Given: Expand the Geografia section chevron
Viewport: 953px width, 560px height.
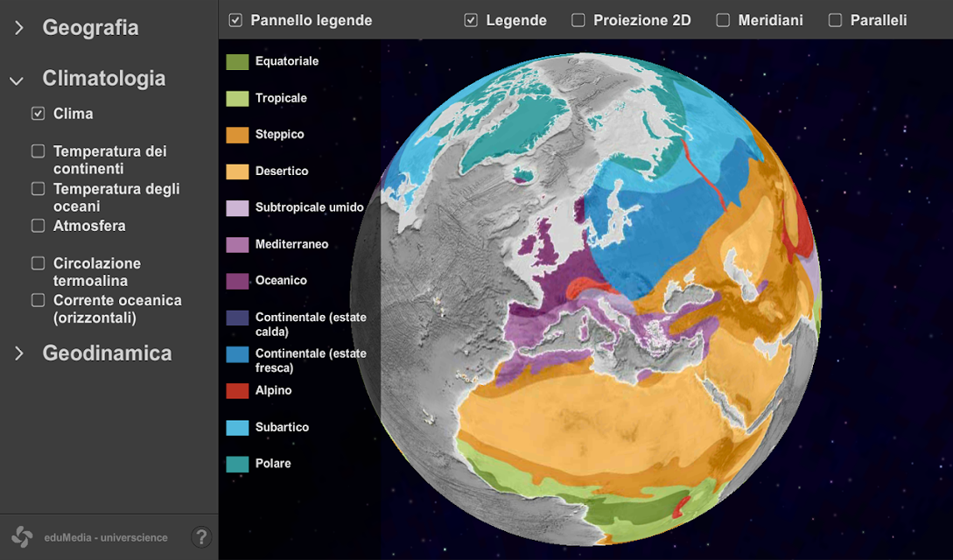Looking at the screenshot, I should pos(19,28).
